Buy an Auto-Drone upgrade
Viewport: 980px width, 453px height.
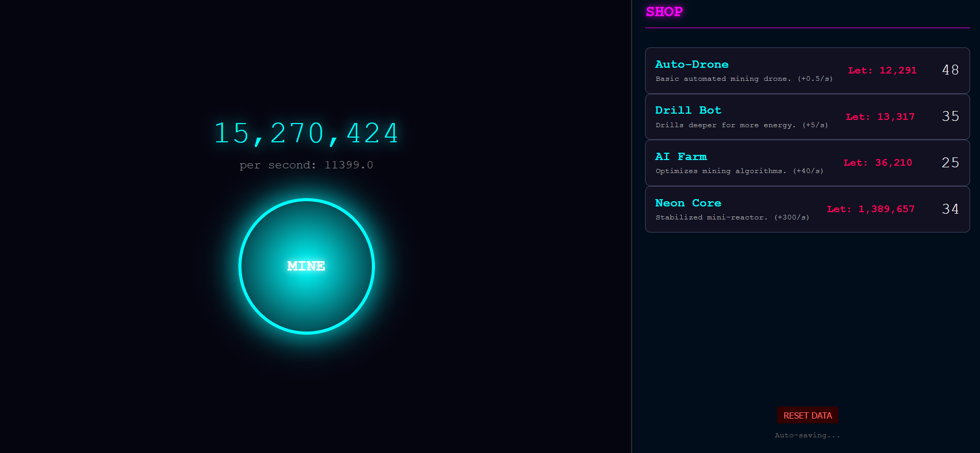[807, 71]
